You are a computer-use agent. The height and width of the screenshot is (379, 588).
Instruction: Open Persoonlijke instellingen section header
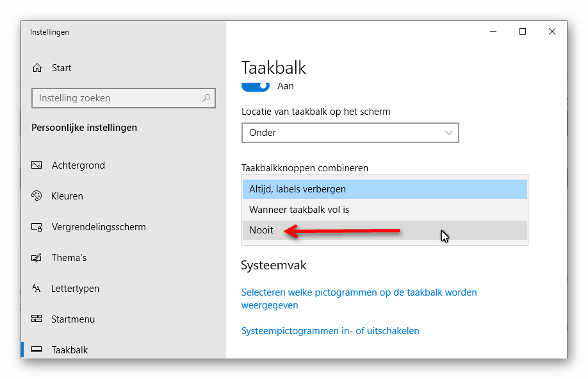pyautogui.click(x=84, y=127)
